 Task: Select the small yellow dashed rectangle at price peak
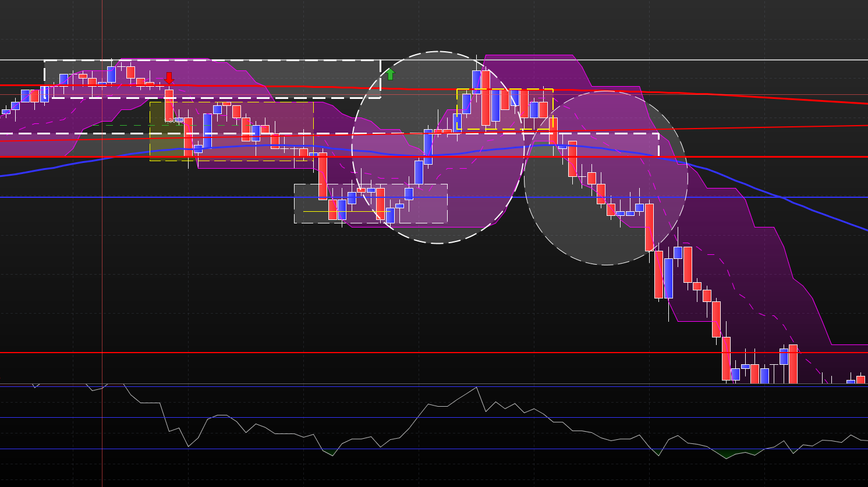pos(505,109)
